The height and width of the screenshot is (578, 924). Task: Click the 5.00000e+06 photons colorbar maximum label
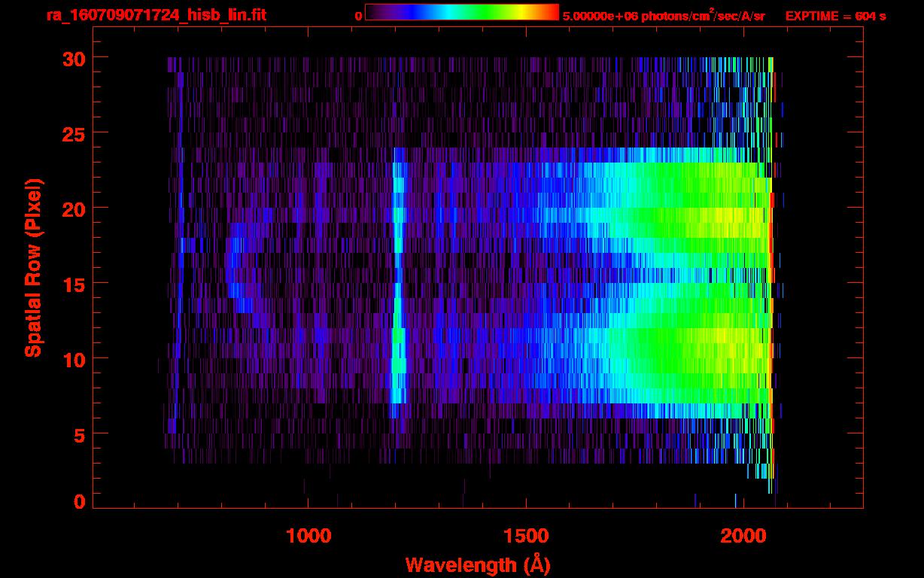click(x=664, y=16)
